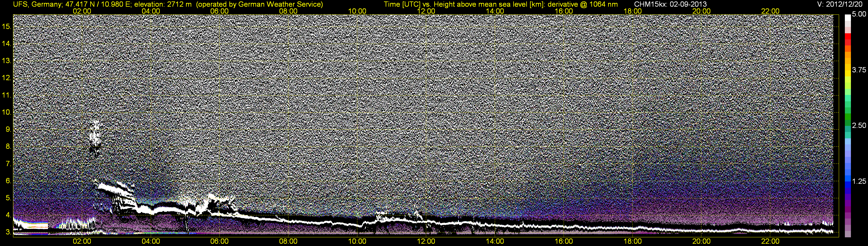Click top time axis label 16:00

tap(564, 11)
